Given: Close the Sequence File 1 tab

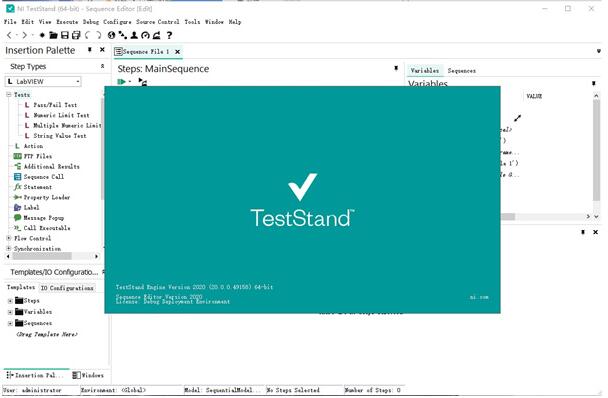Looking at the screenshot, I should 178,52.
